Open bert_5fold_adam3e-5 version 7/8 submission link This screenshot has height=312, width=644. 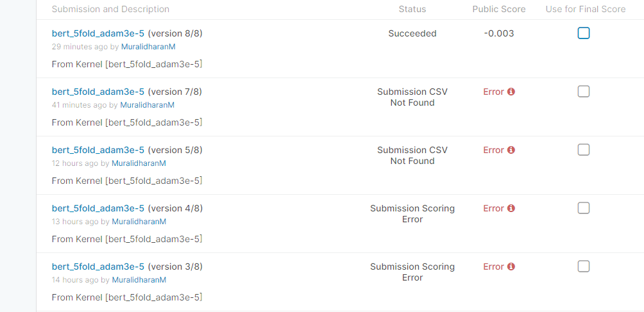click(98, 92)
